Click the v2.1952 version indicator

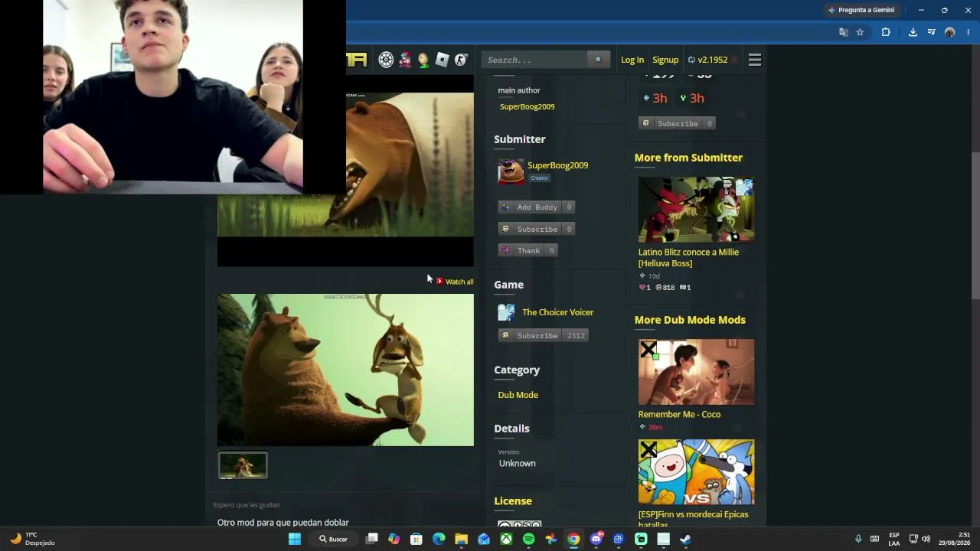pos(707,60)
